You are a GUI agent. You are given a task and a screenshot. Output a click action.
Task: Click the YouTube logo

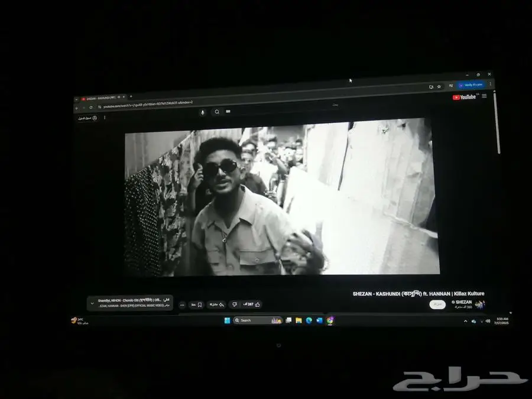pos(464,97)
